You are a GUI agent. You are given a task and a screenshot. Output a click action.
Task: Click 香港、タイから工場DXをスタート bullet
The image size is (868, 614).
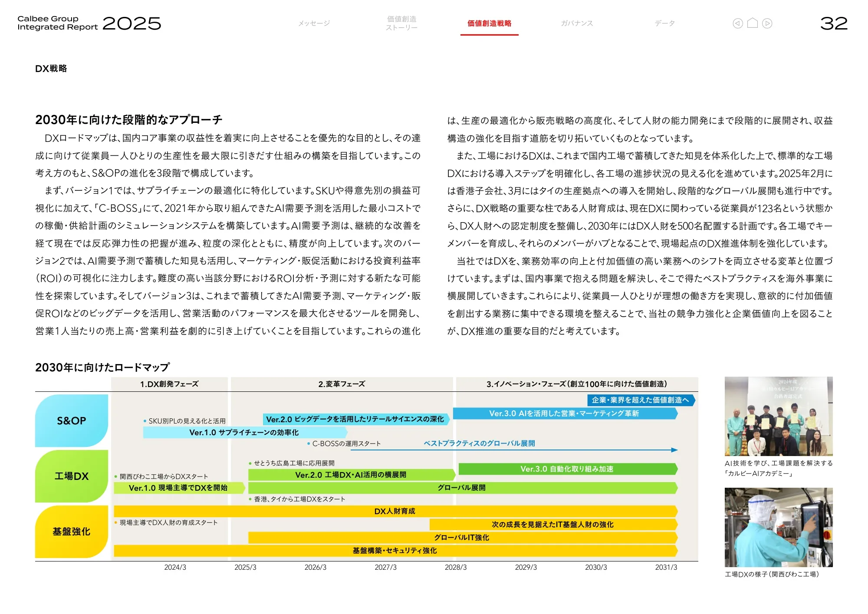[x=297, y=499]
